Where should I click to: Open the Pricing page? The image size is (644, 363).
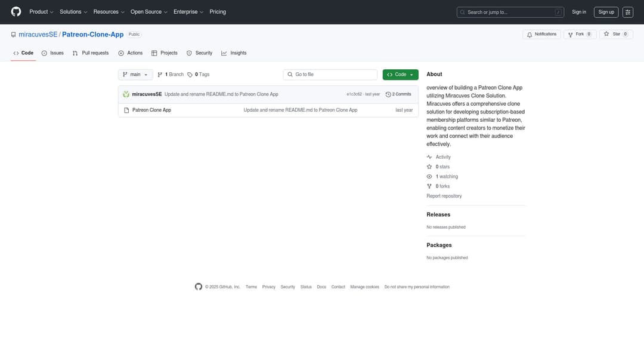218,12
